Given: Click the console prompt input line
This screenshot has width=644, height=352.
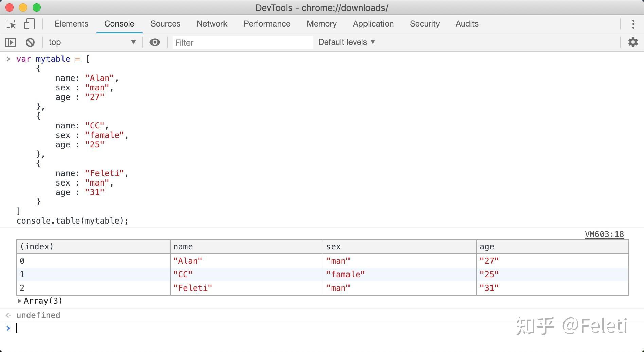Looking at the screenshot, I should click(306, 328).
